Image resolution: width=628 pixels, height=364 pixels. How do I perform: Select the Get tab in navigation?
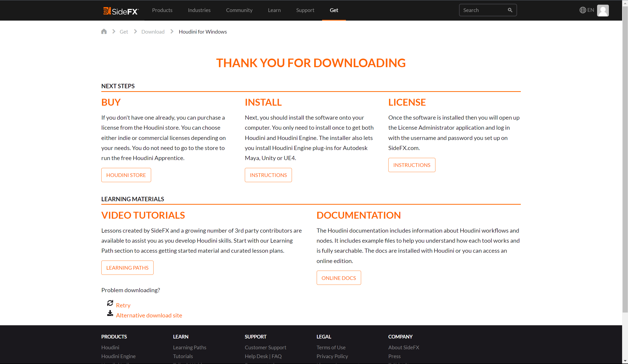coord(334,10)
